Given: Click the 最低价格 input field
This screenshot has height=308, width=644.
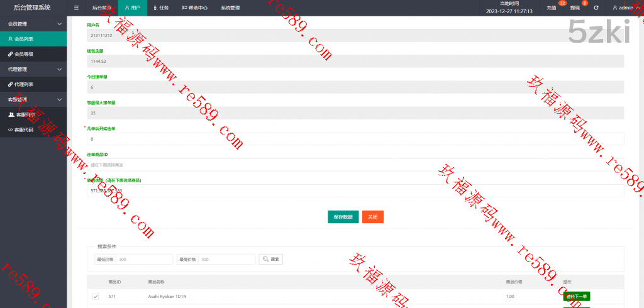Looking at the screenshot, I should coord(145,259).
